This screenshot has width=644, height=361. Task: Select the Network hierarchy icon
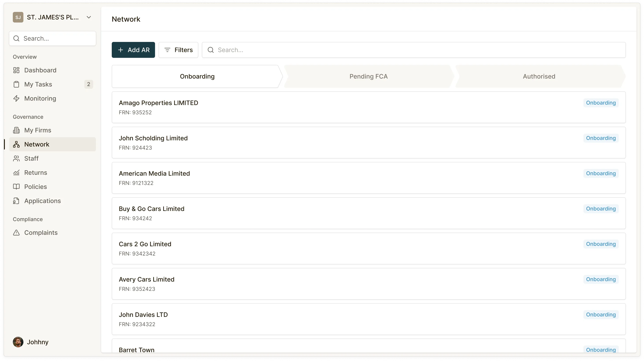pyautogui.click(x=17, y=144)
